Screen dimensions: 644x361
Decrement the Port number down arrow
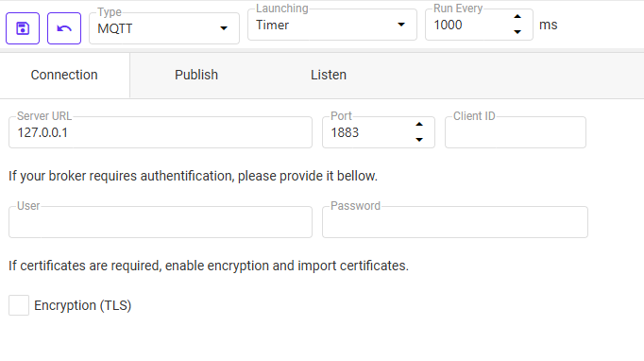[x=419, y=140]
